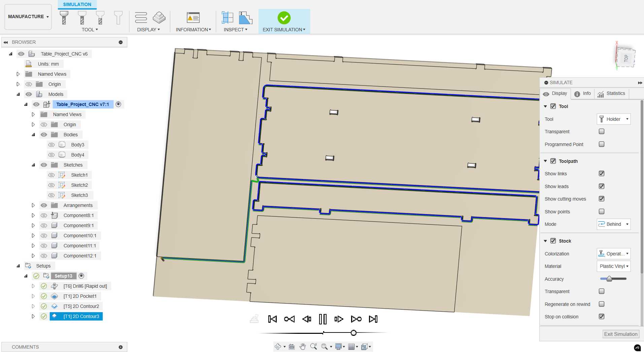
Task: Enable the Show points checkbox
Action: (602, 211)
